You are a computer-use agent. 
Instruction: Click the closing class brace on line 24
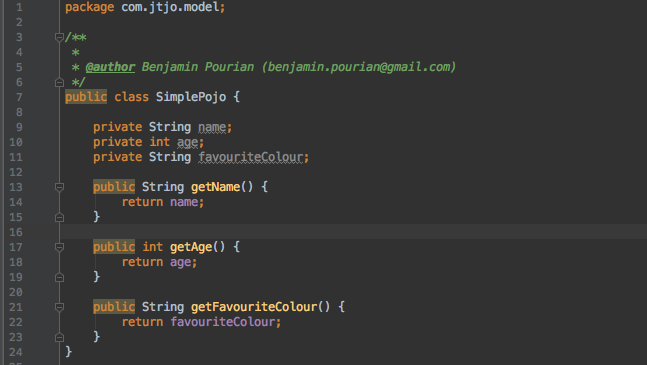click(x=68, y=352)
